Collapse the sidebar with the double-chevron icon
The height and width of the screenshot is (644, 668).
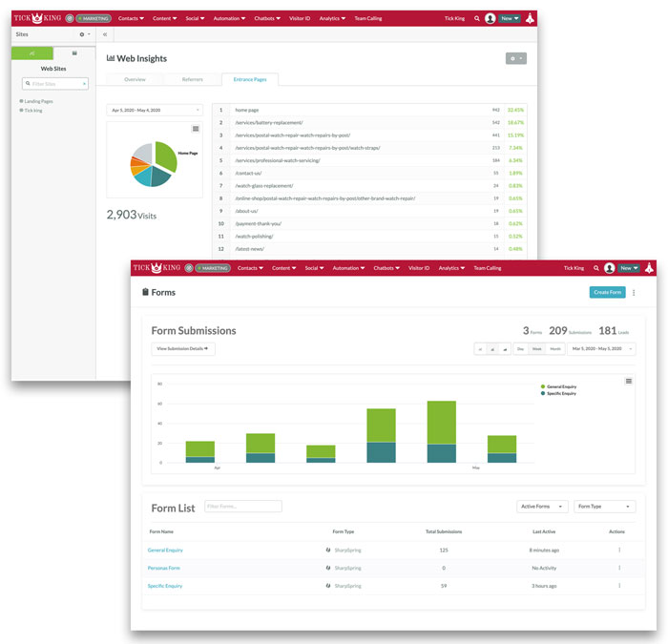pyautogui.click(x=105, y=34)
